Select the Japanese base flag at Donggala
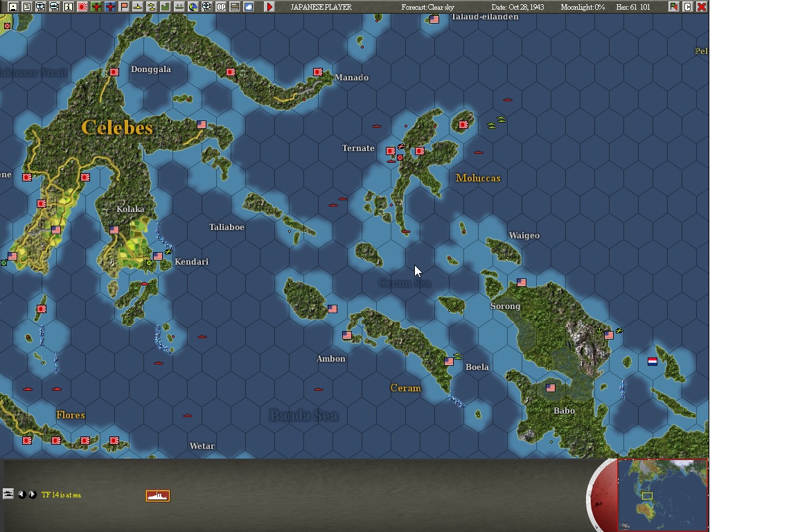 pyautogui.click(x=114, y=72)
